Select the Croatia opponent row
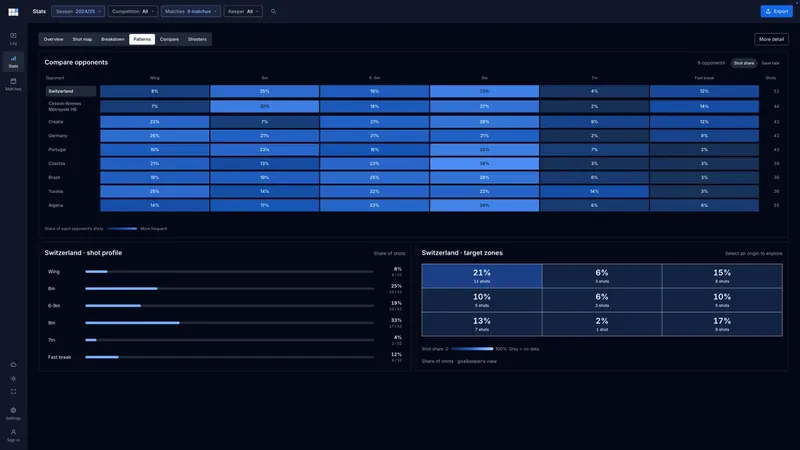The height and width of the screenshot is (450, 800). click(x=71, y=122)
